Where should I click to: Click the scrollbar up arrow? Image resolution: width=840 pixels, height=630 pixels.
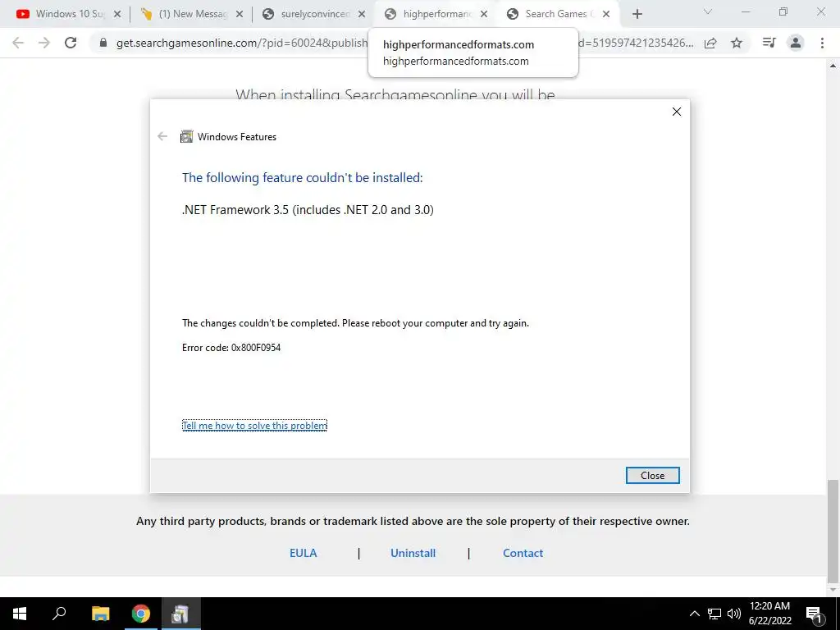pyautogui.click(x=833, y=66)
